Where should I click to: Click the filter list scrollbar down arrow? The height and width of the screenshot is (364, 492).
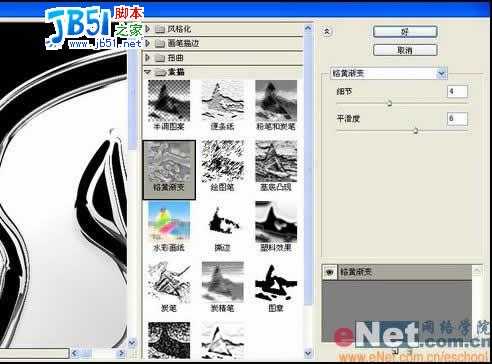coord(308,353)
